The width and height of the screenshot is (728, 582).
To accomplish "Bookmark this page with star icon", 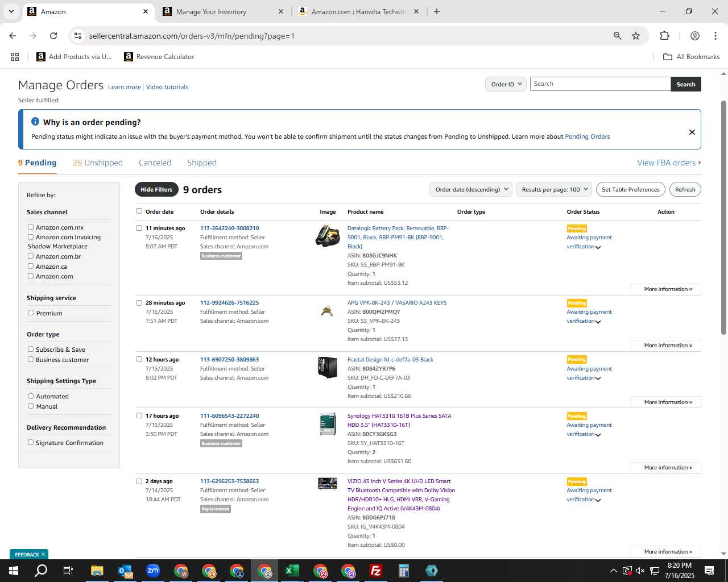I will tap(636, 36).
